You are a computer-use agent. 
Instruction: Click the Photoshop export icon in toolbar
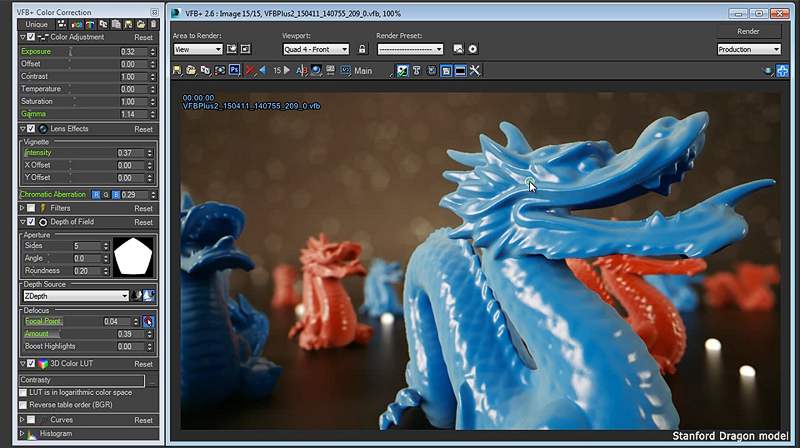[234, 71]
